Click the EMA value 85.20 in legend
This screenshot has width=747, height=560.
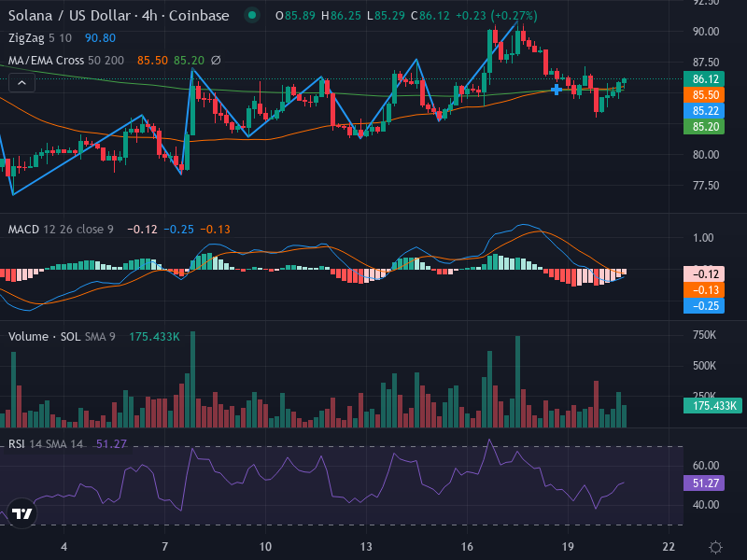coord(189,61)
